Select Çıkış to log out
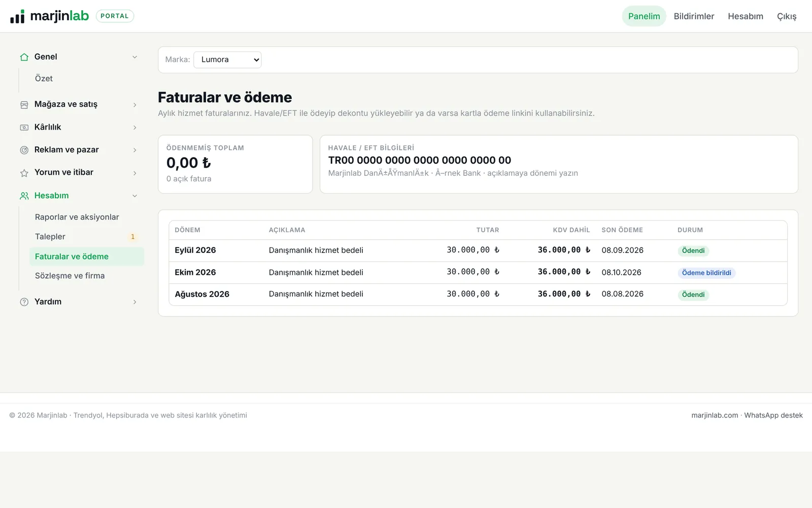Screen dimensions: 812x508 pyautogui.click(x=787, y=16)
